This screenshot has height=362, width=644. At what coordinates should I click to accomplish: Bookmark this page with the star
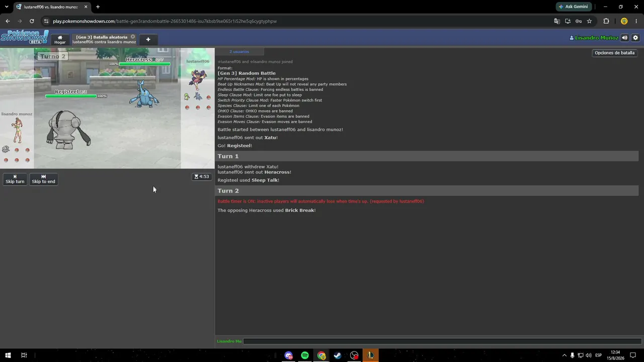click(x=589, y=21)
